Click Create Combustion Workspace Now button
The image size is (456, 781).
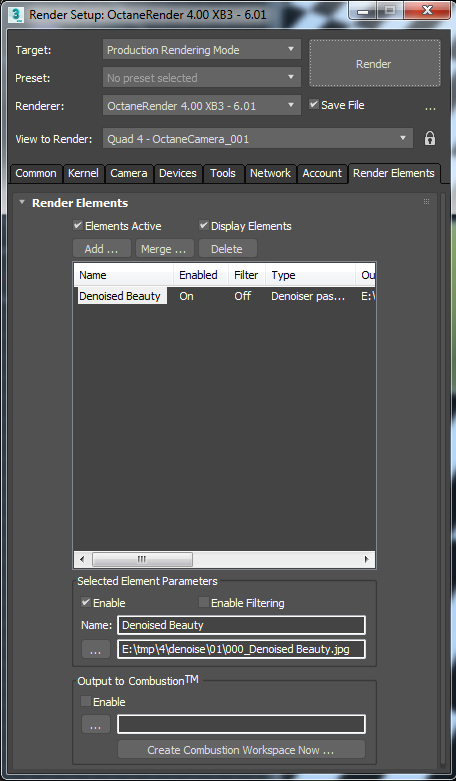241,750
